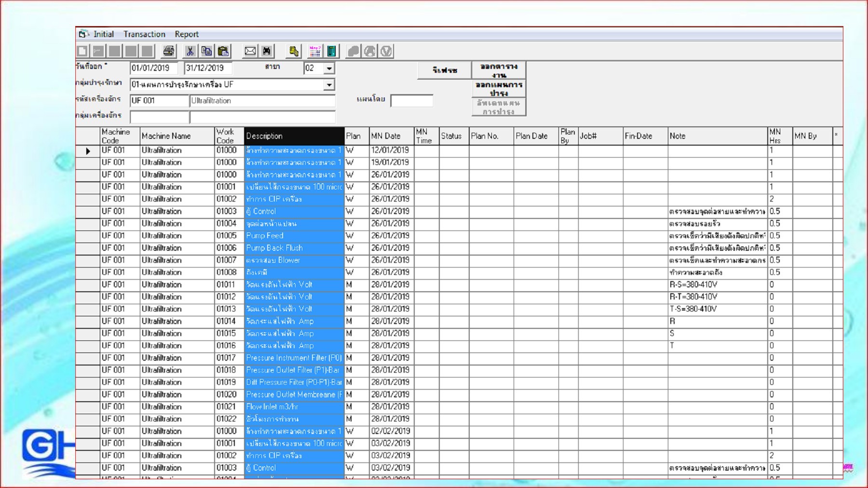Open the calendar (May?) toolbar icon
Viewport: 868px width, 488px height.
point(314,51)
